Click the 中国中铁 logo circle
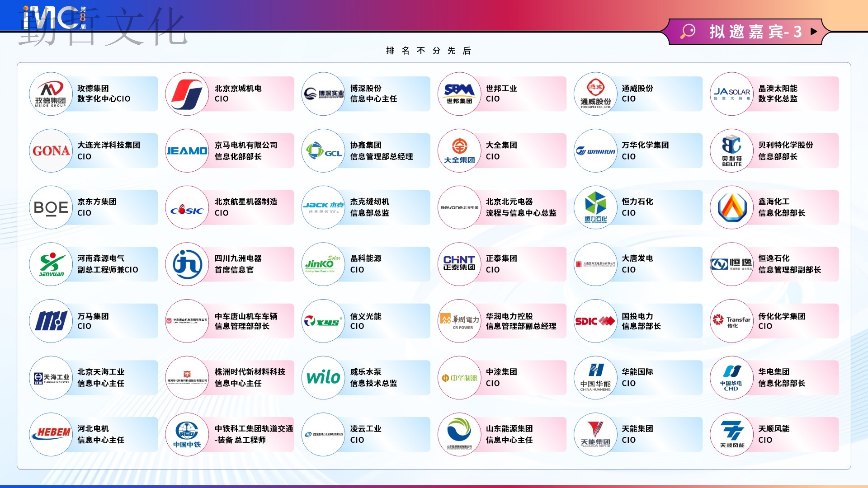This screenshot has width=868, height=488. 187,434
